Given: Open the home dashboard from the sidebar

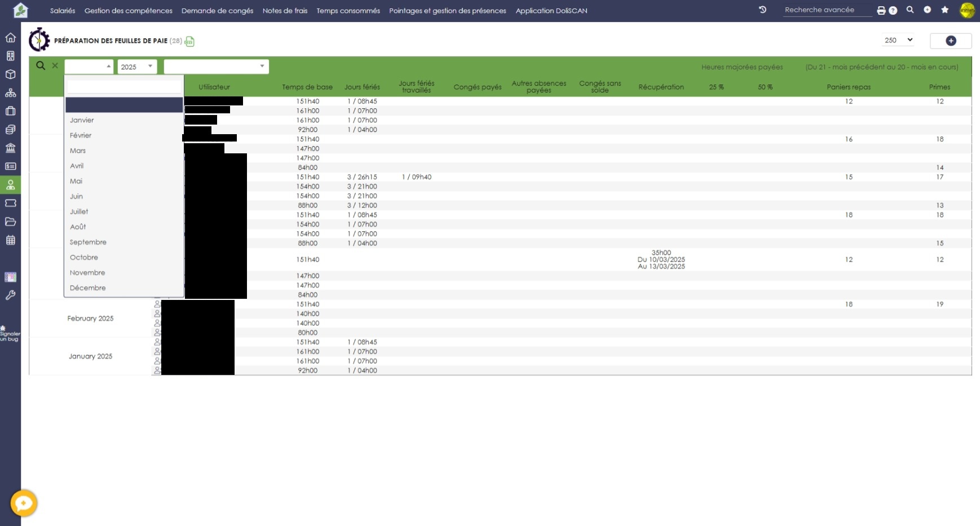Looking at the screenshot, I should click(10, 38).
